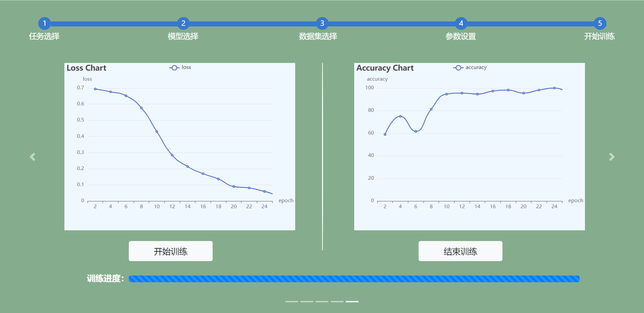Screen dimensions: 644x313
Task: Click the training progress bar
Action: tap(354, 279)
